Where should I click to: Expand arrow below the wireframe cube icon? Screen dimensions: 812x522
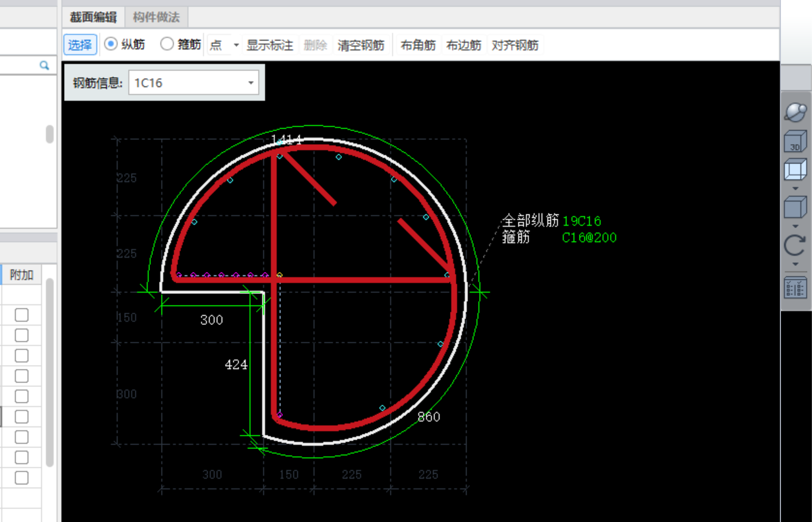tap(795, 189)
